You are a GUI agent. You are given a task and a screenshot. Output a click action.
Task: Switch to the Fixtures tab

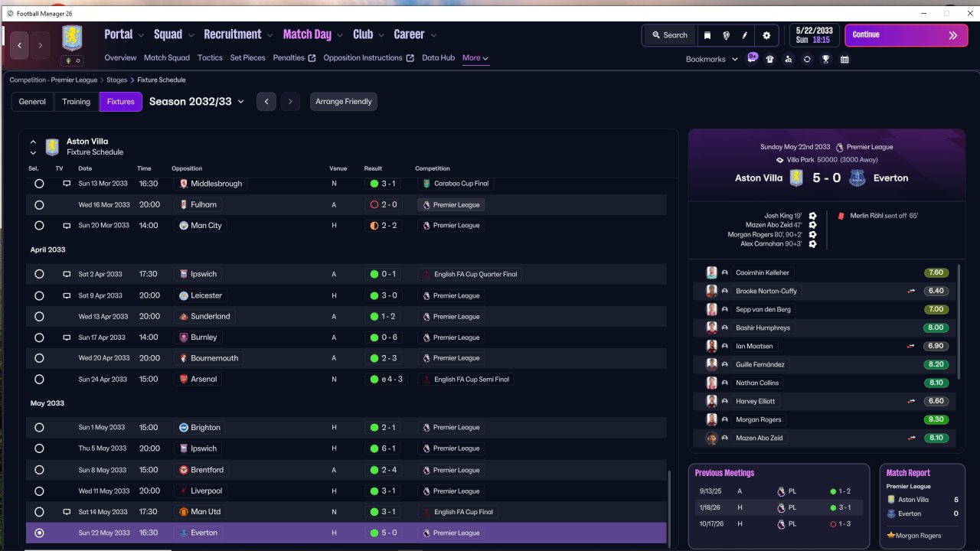tap(121, 102)
